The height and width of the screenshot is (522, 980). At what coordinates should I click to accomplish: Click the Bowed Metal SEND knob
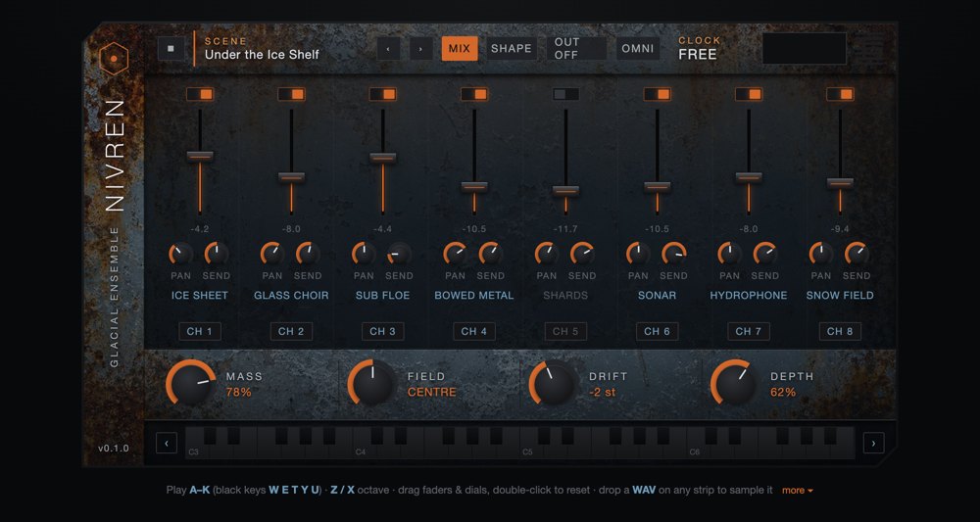tap(491, 254)
